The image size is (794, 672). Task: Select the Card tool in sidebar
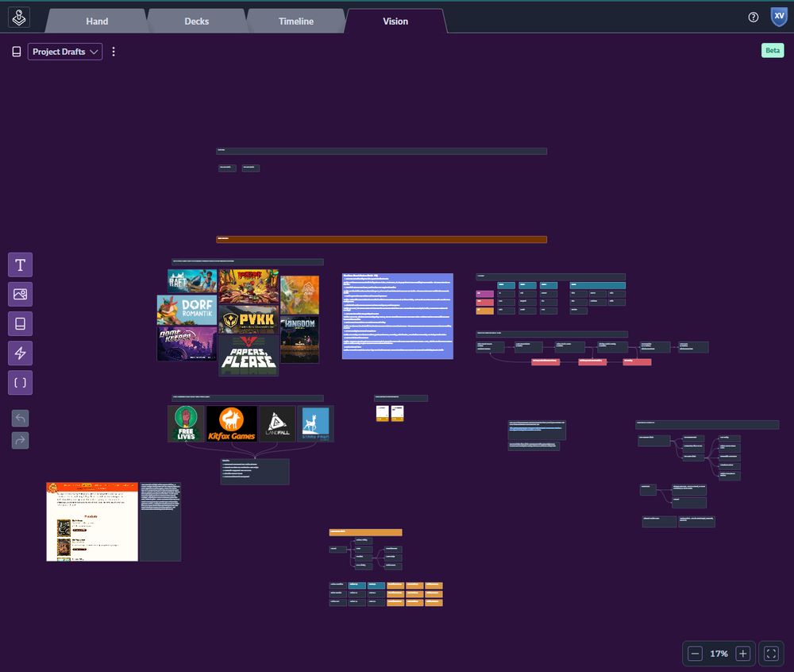pos(21,323)
